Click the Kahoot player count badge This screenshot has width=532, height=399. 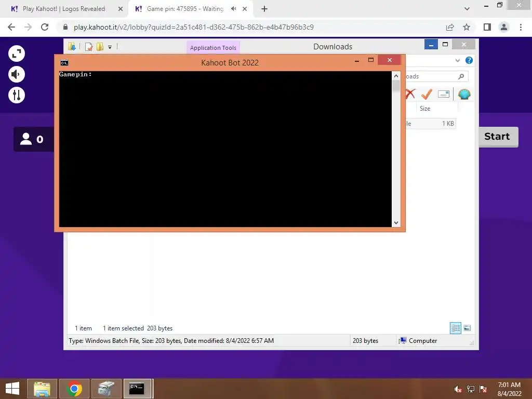click(x=34, y=139)
